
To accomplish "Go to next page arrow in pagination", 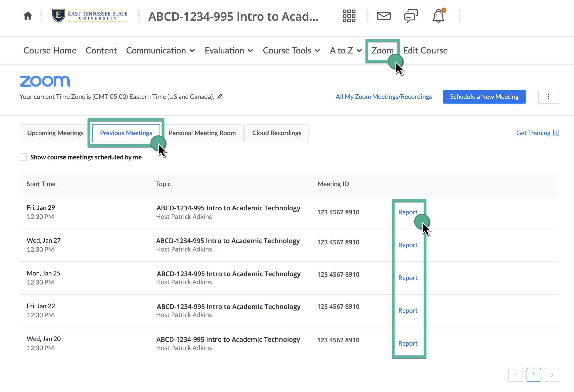I will [x=552, y=375].
